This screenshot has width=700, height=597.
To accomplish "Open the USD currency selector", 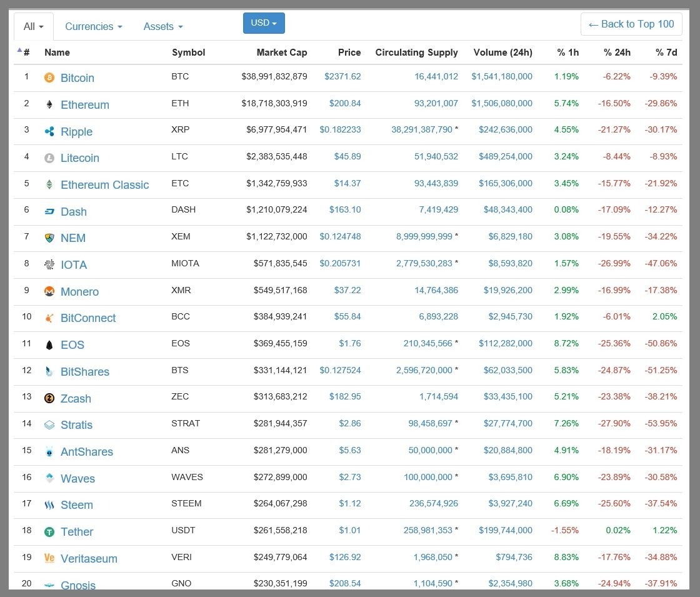I will (264, 23).
